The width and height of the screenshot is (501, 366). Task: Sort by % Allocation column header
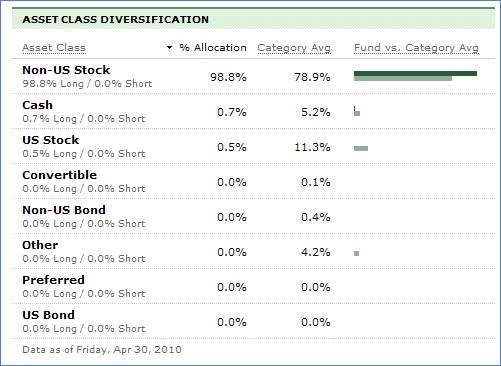point(213,48)
